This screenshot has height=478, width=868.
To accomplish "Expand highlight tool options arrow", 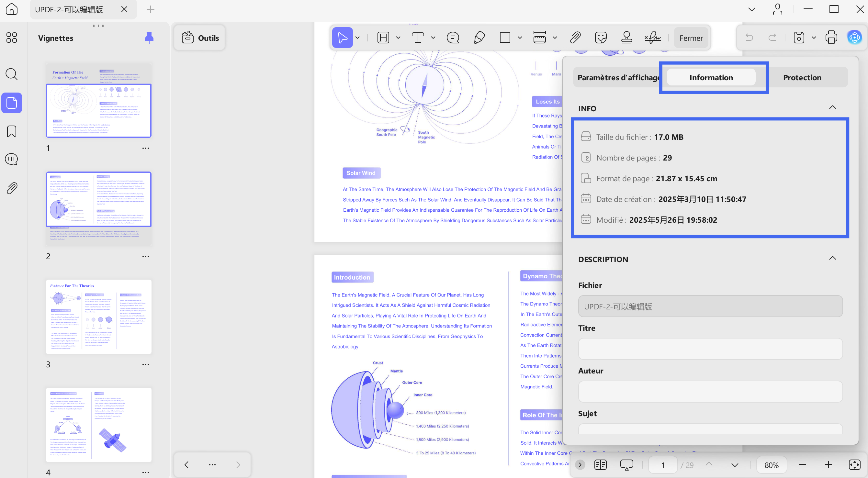I will pyautogui.click(x=398, y=38).
